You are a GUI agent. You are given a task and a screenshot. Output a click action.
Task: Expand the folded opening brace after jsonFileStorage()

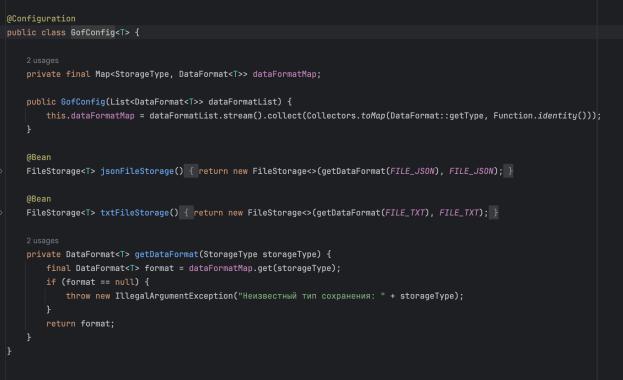click(191, 171)
